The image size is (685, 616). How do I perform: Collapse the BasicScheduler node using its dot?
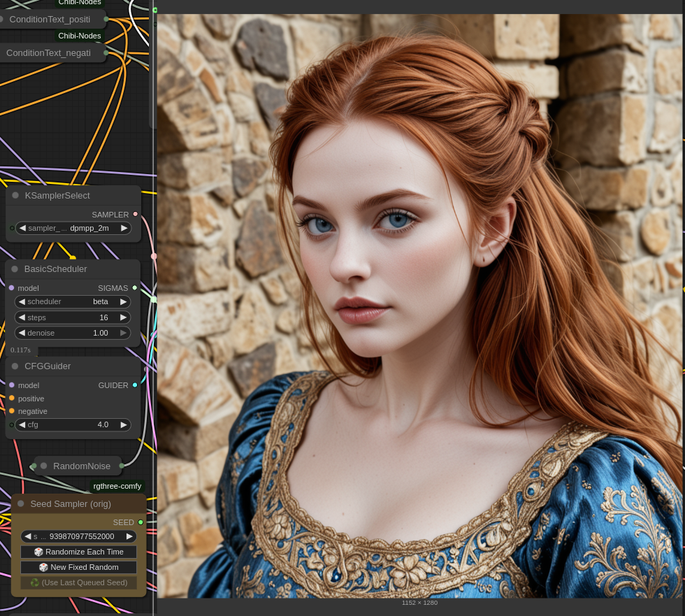click(15, 269)
